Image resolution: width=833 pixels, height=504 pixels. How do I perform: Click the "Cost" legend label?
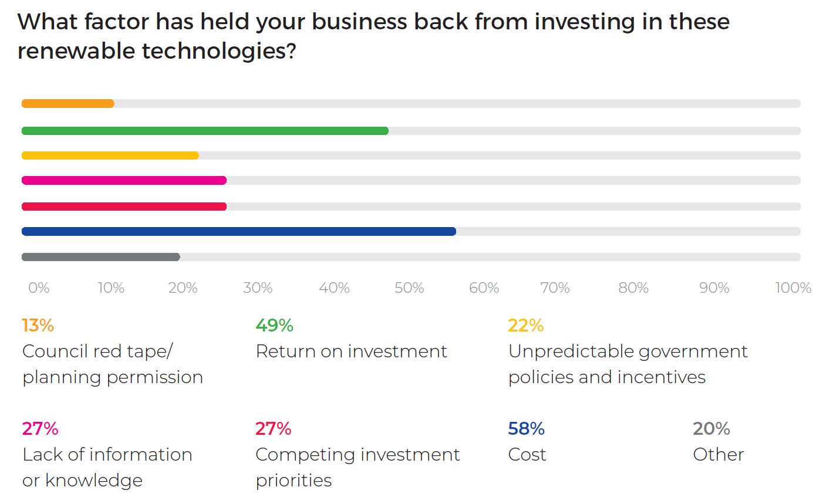click(x=527, y=455)
